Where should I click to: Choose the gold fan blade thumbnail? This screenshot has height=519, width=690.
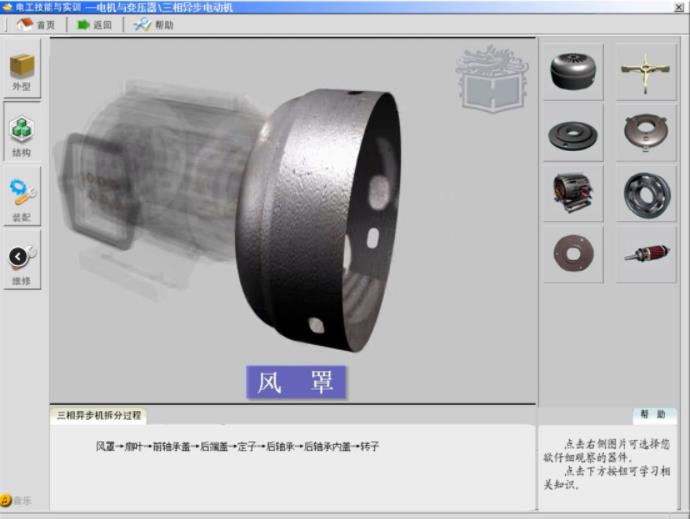point(646,71)
